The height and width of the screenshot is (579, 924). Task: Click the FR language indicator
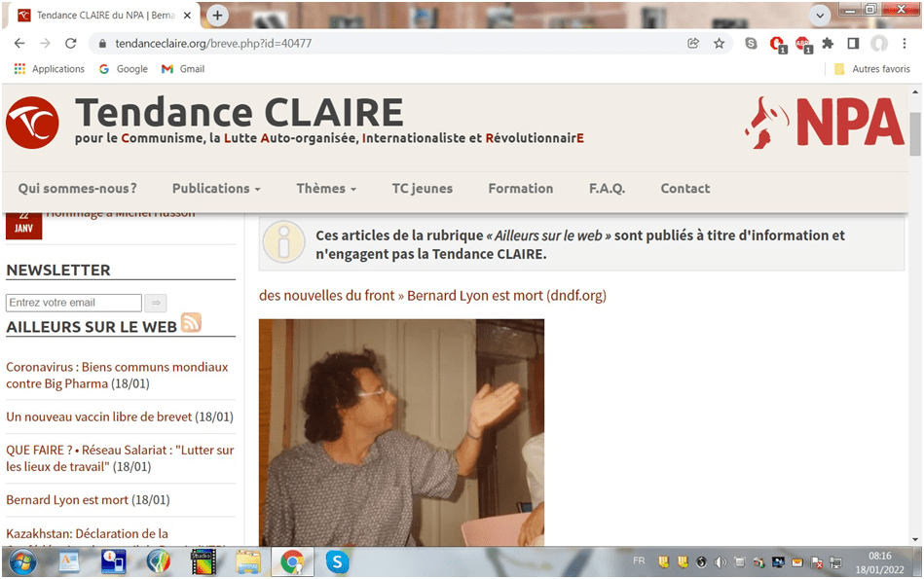[x=639, y=561]
